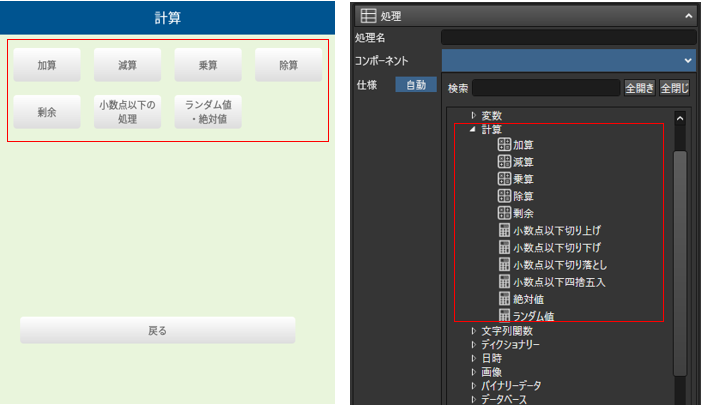Collapse the 計算 tree node
Screen dimensions: 701x407
point(473,129)
